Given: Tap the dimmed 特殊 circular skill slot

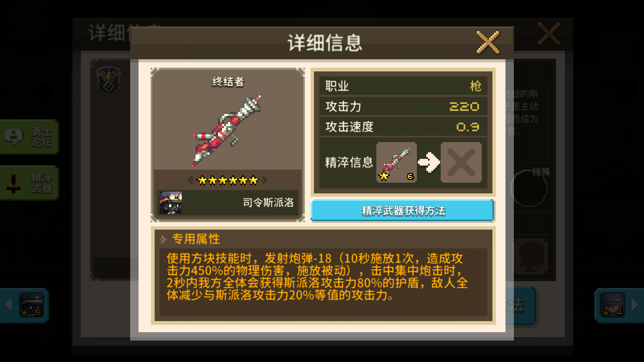Looking at the screenshot, I should click(x=529, y=188).
